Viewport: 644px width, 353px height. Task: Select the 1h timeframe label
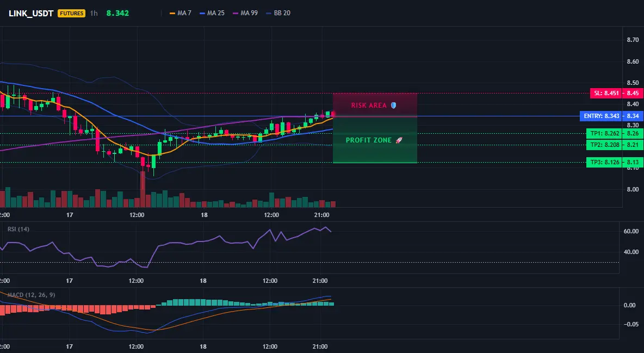(x=94, y=13)
